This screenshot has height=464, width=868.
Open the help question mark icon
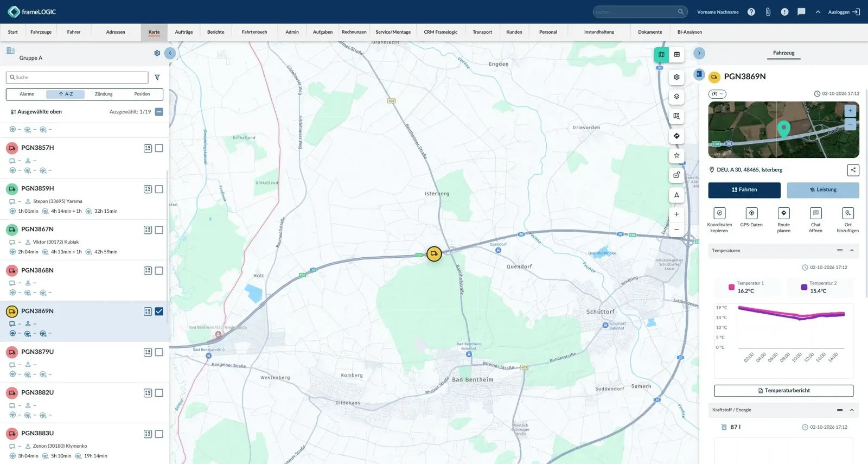(x=751, y=12)
